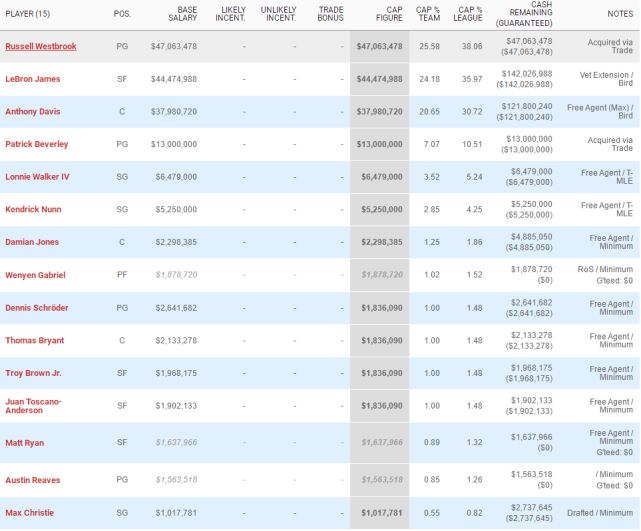Image resolution: width=641 pixels, height=531 pixels.
Task: Open Wenyen Gabriel player page
Action: [35, 275]
